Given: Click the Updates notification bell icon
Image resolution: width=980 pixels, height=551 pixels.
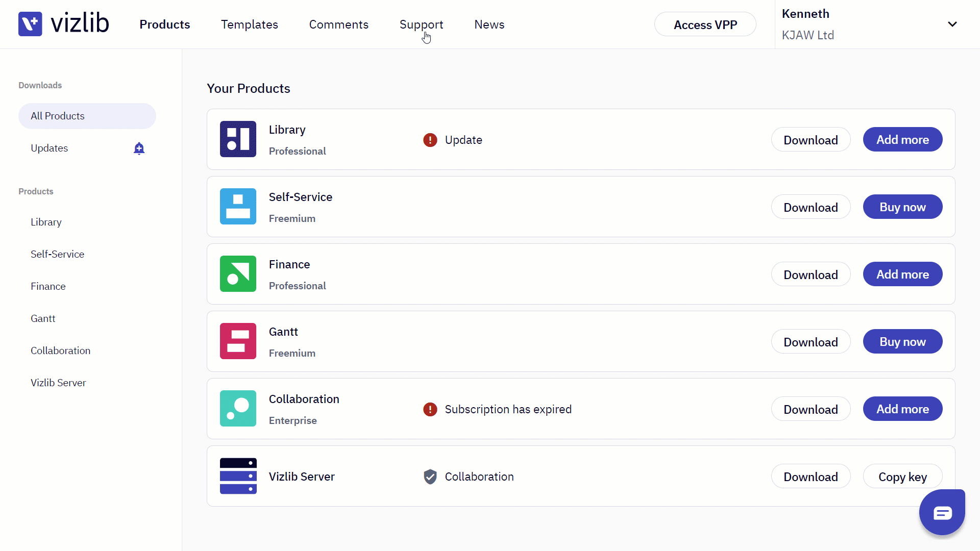Looking at the screenshot, I should pos(139,148).
